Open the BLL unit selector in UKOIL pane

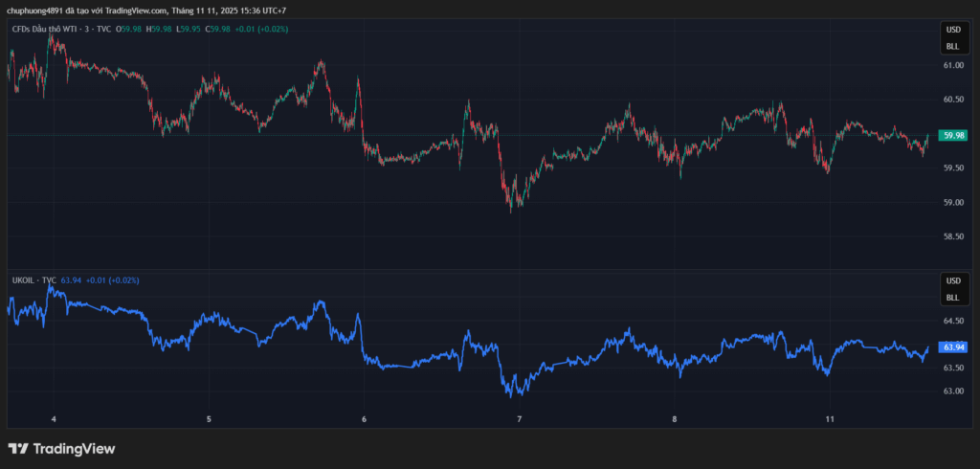point(952,297)
